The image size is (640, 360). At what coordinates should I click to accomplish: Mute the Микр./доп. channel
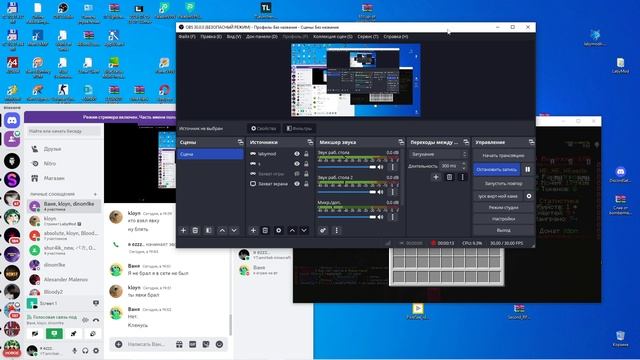click(380, 217)
